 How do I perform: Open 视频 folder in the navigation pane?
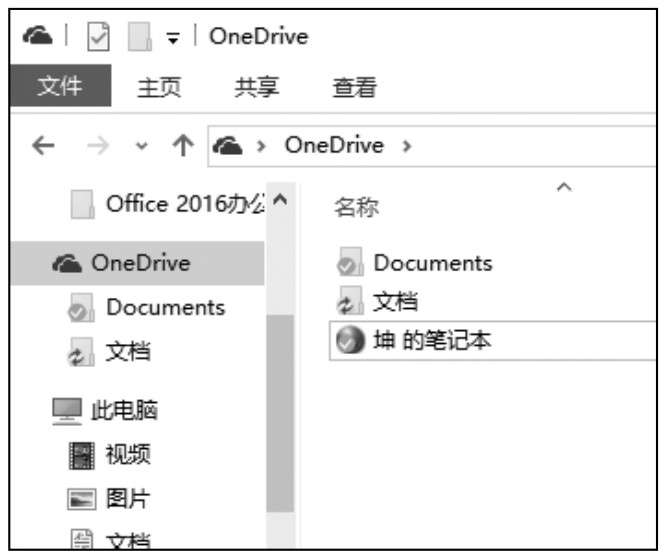pos(127,456)
